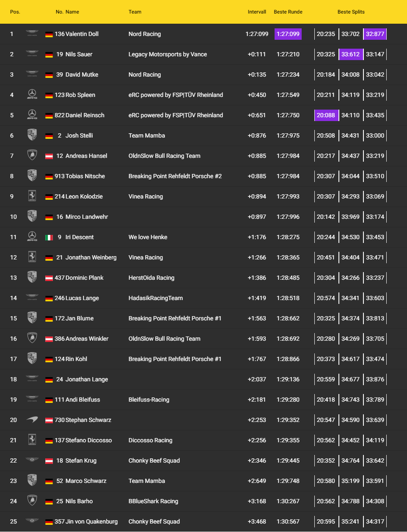The height and width of the screenshot is (532, 407).
Task: Click the Italian flag next to Iri Descent
Action: pyautogui.click(x=49, y=237)
